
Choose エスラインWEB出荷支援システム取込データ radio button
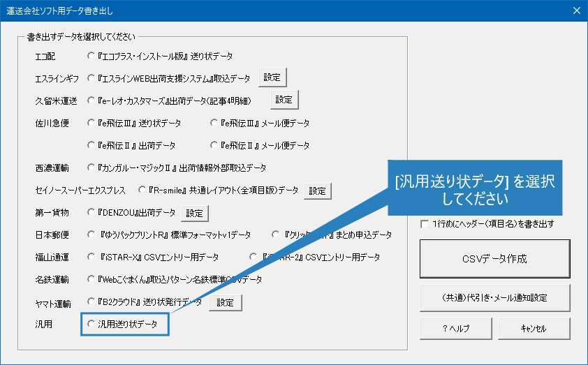click(x=91, y=78)
